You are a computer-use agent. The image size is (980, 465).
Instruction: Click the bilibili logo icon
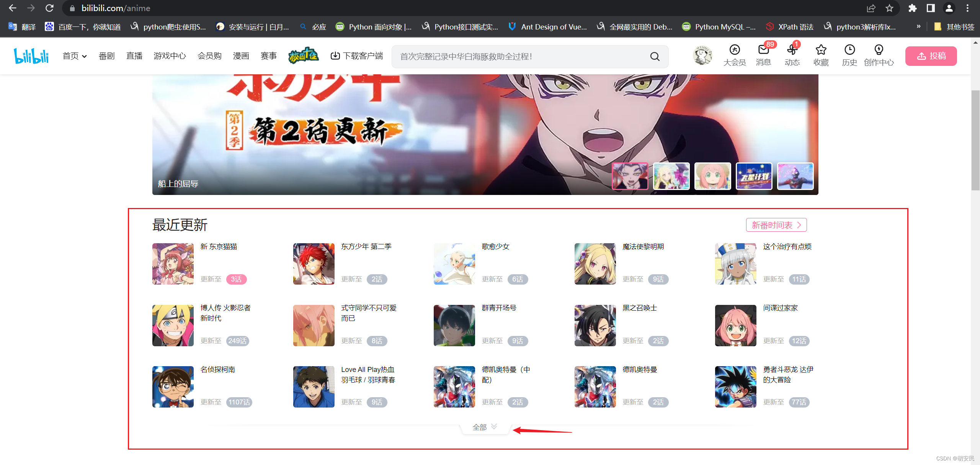tap(31, 56)
